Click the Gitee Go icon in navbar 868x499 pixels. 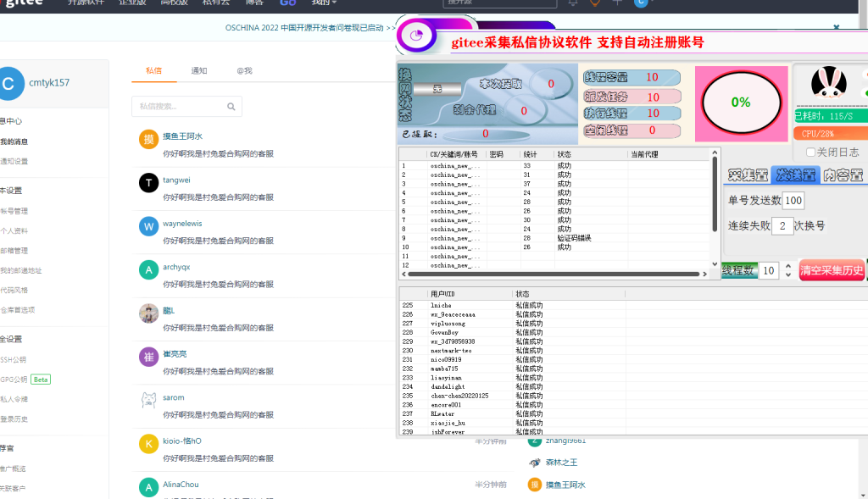287,3
